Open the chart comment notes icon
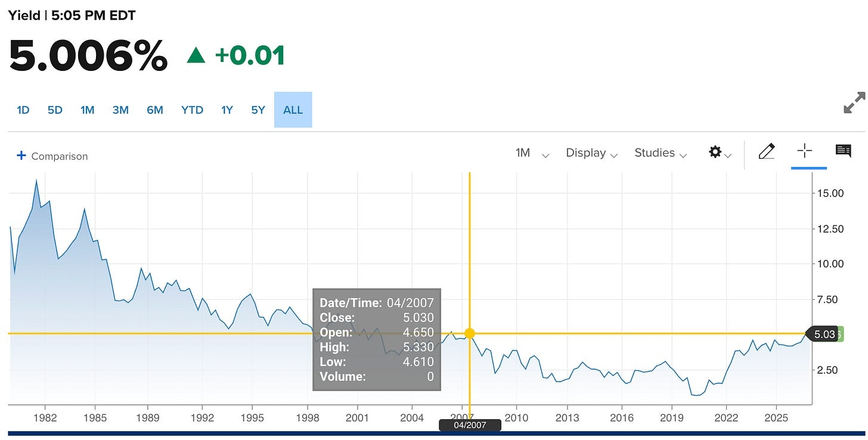Screen dimensions: 868x440 coord(843,151)
